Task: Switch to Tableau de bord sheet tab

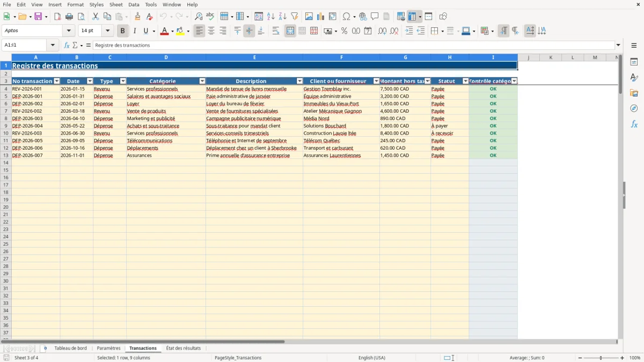Action: tap(70, 349)
